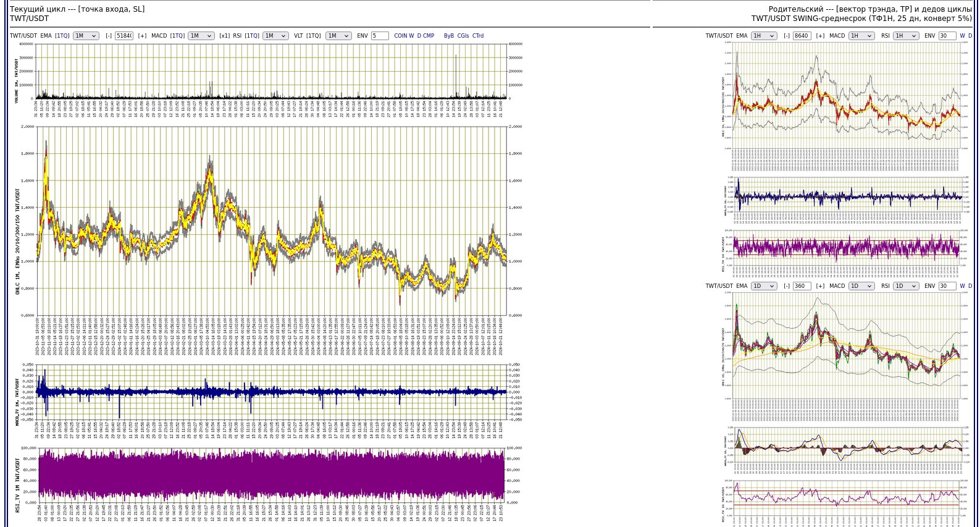Open the EMA 1M timeframe dropdown

[x=86, y=36]
